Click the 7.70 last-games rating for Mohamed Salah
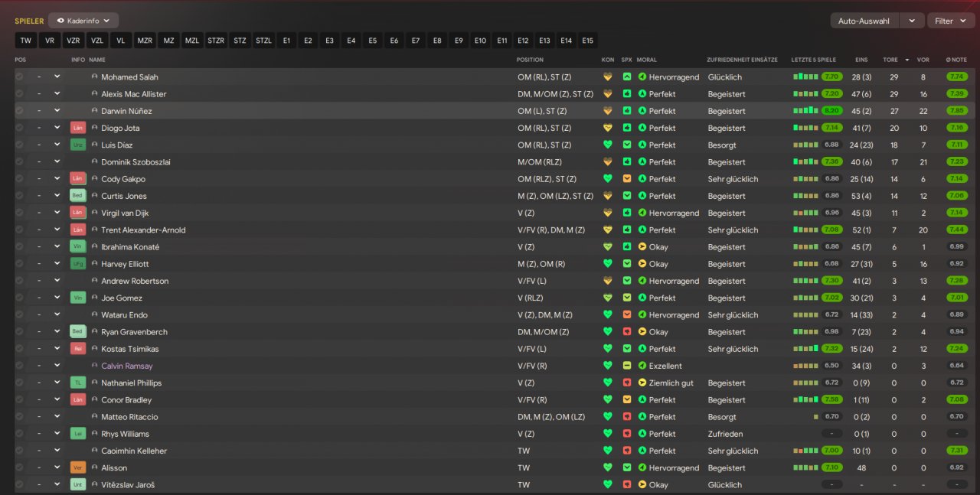The width and height of the screenshot is (980, 495). [831, 77]
